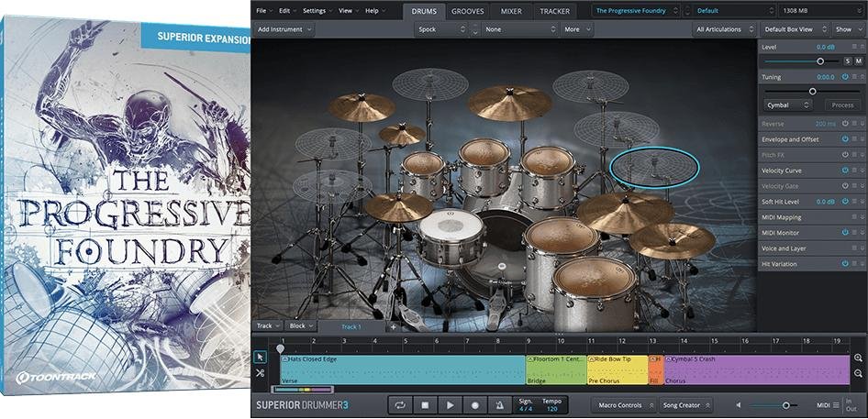
Task: Open the All Articulations dropdown
Action: click(x=724, y=29)
